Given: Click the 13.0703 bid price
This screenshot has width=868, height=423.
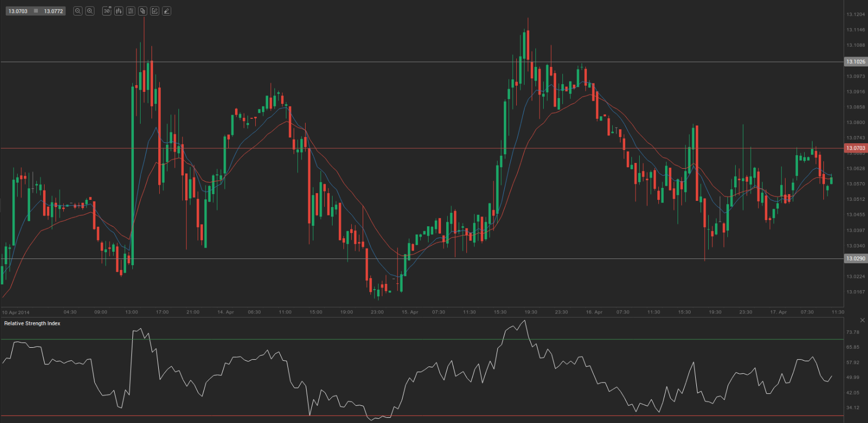Looking at the screenshot, I should 18,11.
